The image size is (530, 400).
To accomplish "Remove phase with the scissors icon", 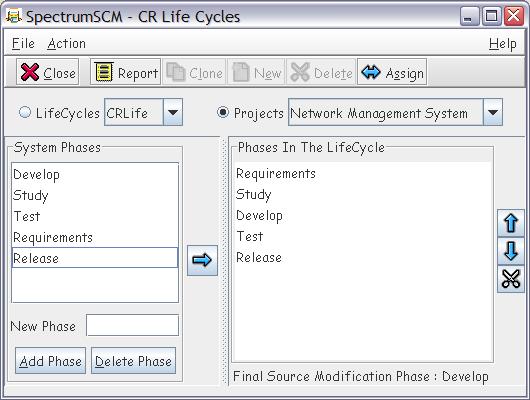I will click(511, 279).
